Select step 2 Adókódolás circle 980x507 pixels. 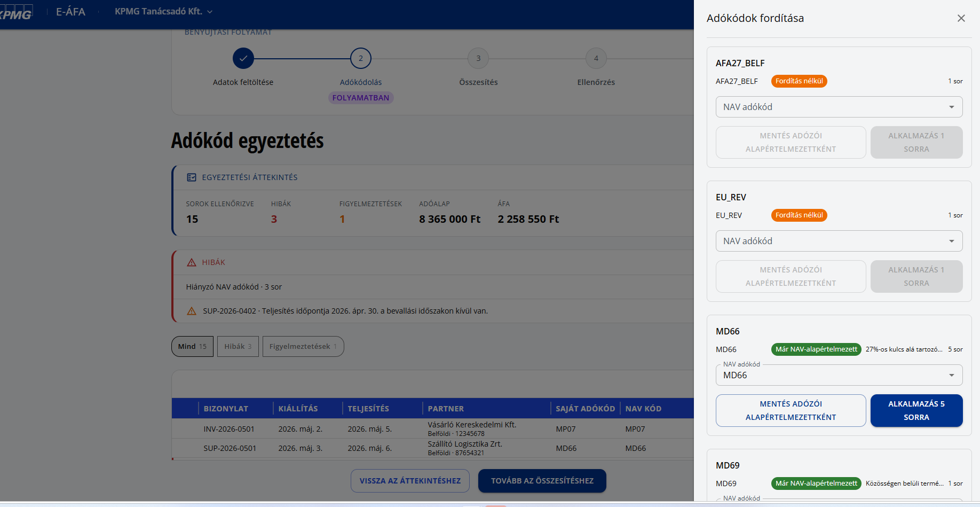pyautogui.click(x=361, y=58)
